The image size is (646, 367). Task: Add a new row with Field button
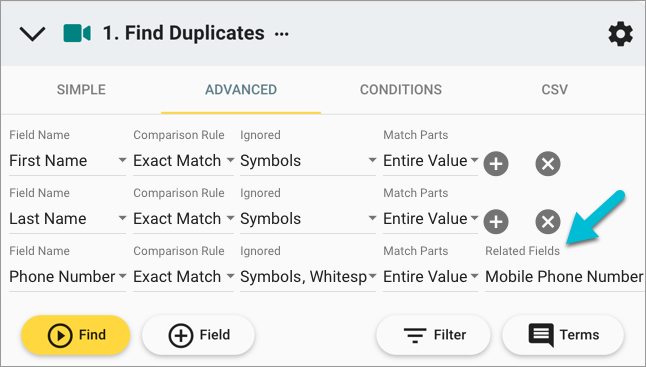click(198, 335)
